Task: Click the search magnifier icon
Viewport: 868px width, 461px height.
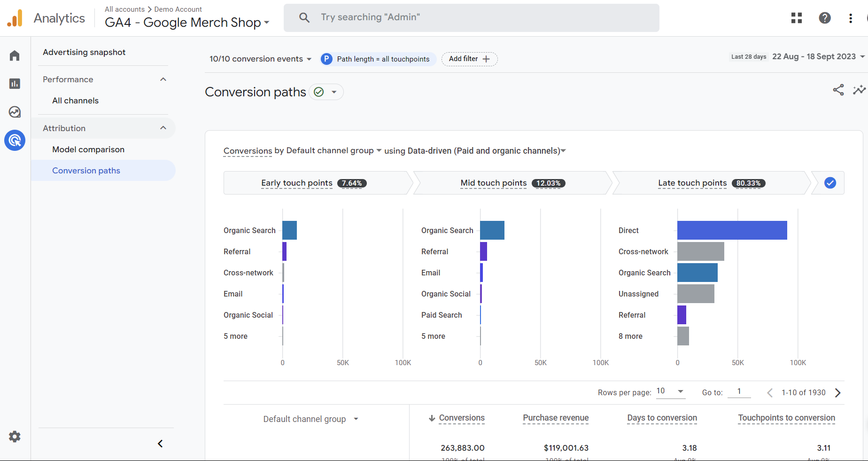Action: point(304,17)
